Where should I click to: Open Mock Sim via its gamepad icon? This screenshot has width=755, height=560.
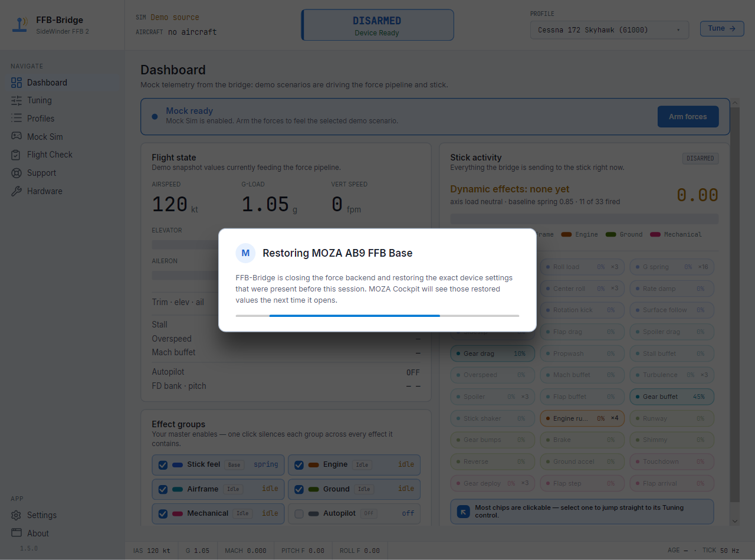[x=17, y=137]
